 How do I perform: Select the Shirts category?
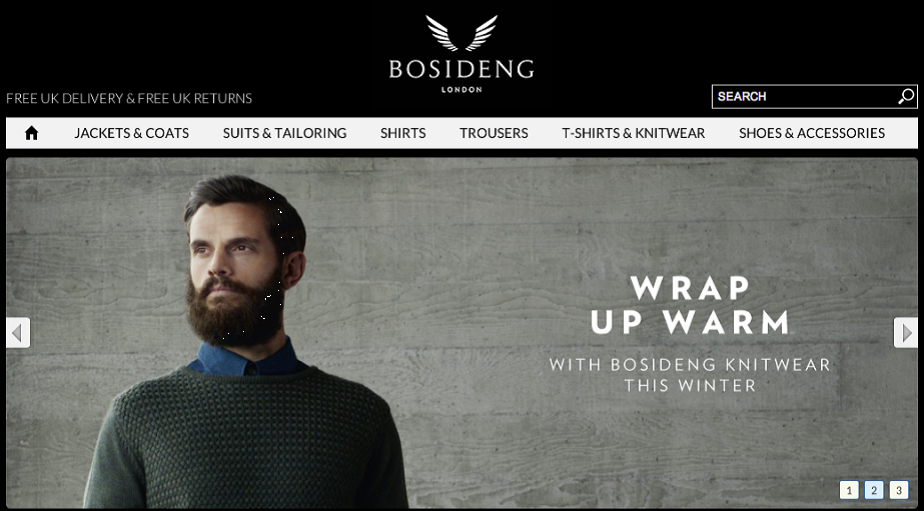click(x=403, y=133)
